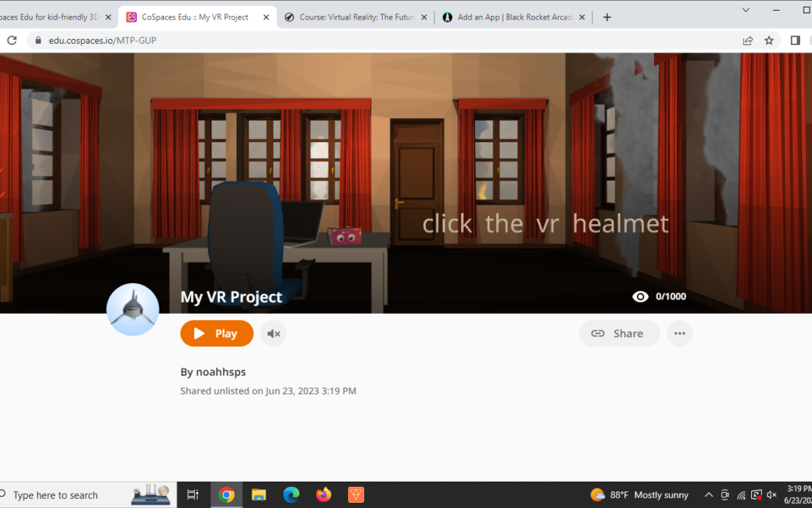The height and width of the screenshot is (508, 812).
Task: Open the three-dot options menu
Action: coord(680,333)
